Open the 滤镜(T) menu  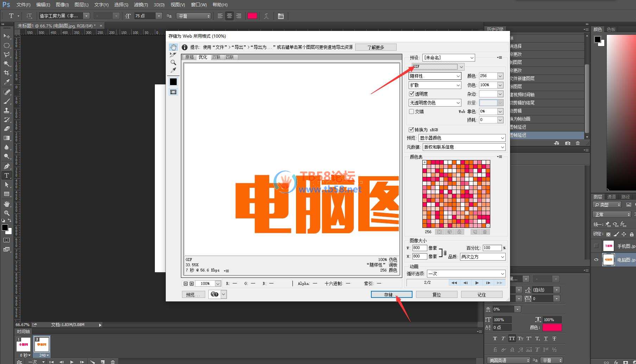tap(141, 5)
